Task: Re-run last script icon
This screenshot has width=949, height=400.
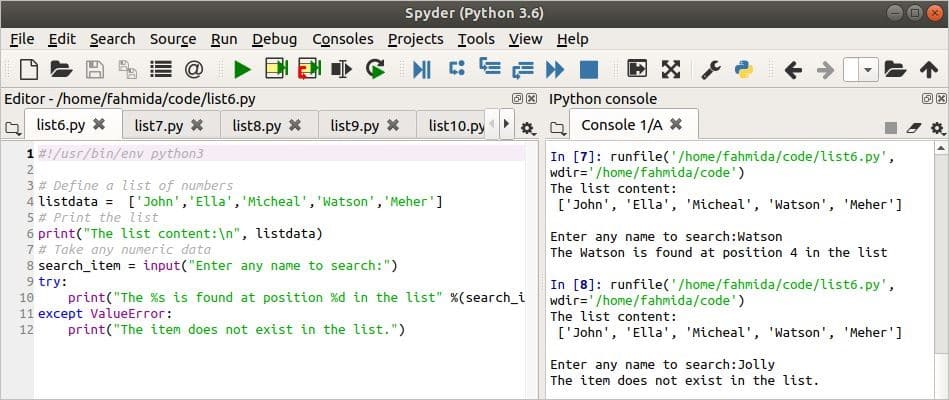Action: pyautogui.click(x=375, y=69)
